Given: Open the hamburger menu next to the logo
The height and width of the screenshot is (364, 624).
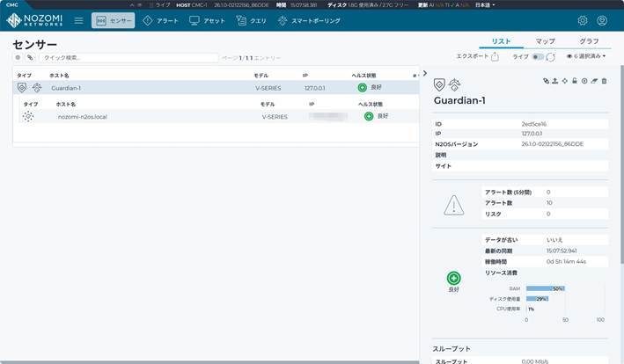Looking at the screenshot, I should (x=79, y=20).
